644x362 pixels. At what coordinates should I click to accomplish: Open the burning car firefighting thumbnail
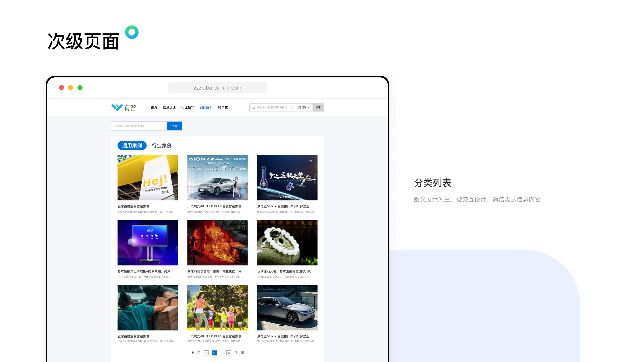tap(217, 243)
